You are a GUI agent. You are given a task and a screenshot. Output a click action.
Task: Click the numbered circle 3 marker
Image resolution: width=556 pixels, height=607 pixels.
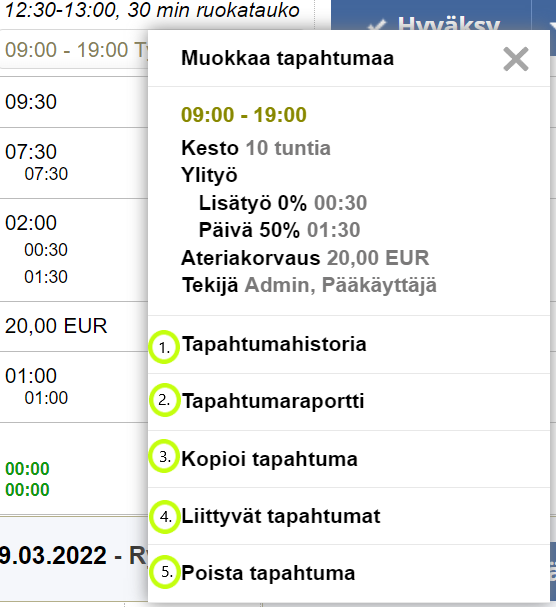click(164, 456)
